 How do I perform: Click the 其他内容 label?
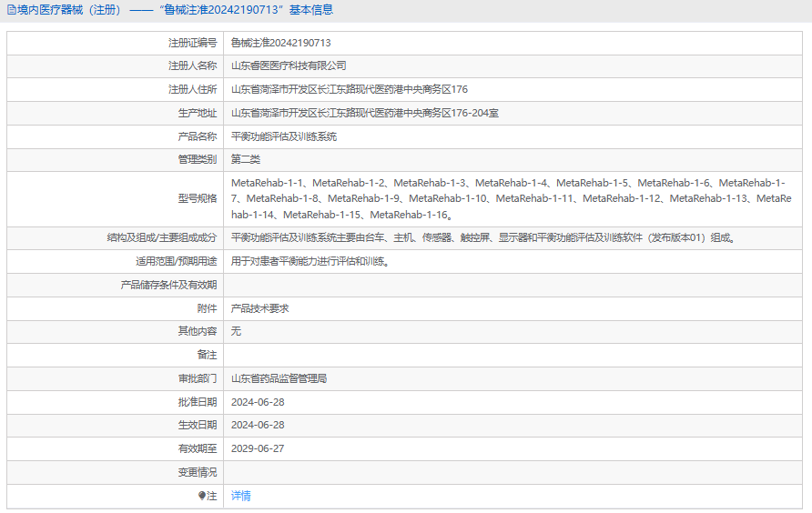[x=198, y=331]
